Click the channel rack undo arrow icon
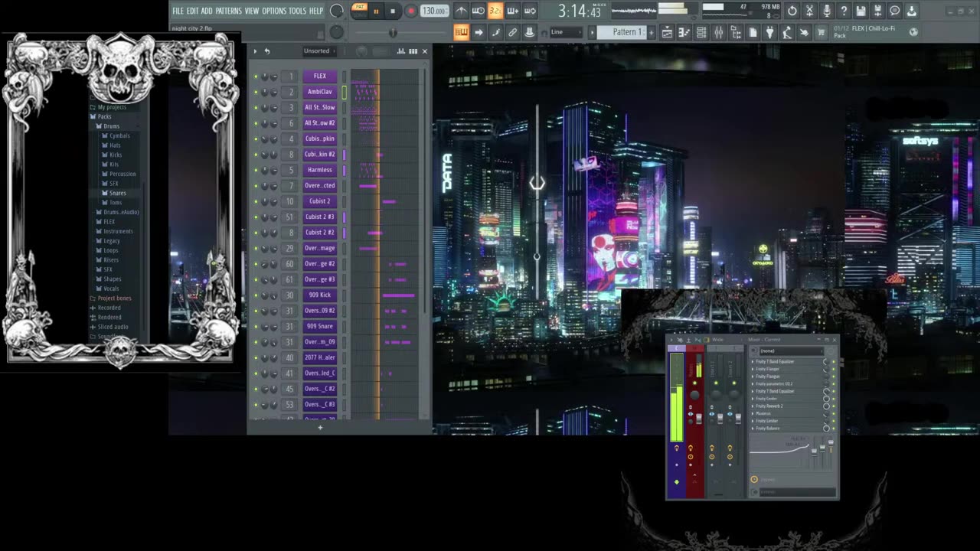980x551 pixels. [266, 51]
